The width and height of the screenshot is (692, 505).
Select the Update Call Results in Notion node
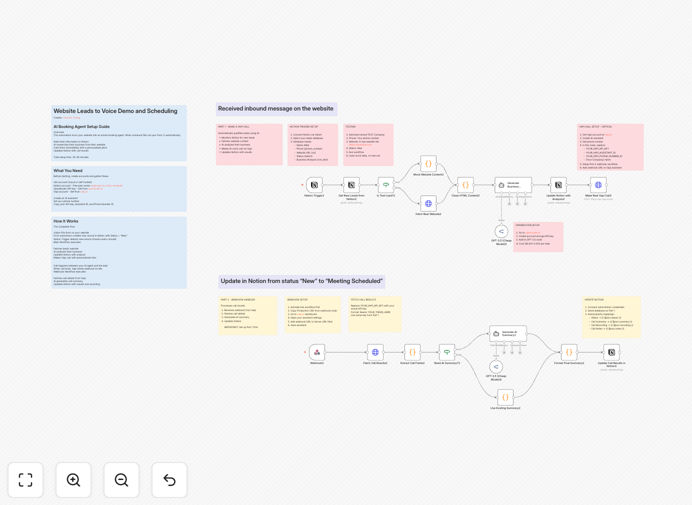(x=611, y=352)
